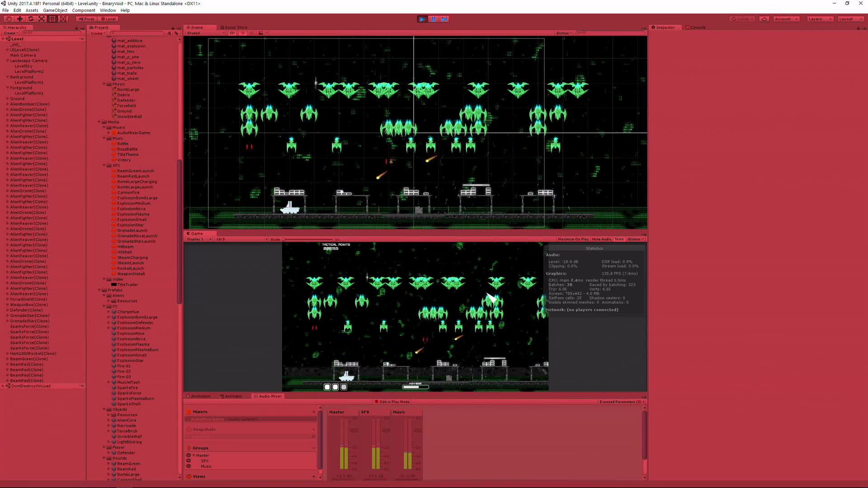Toggle Mute Audio in the Game view

pyautogui.click(x=601, y=239)
